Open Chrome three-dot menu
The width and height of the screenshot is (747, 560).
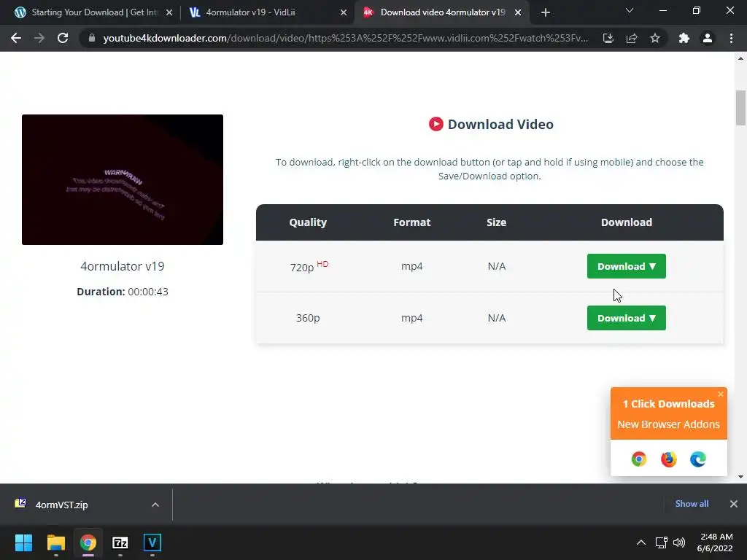click(731, 38)
